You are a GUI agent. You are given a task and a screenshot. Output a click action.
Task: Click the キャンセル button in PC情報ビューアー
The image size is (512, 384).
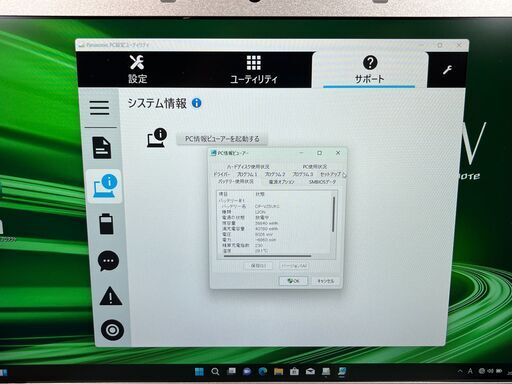coord(325,281)
